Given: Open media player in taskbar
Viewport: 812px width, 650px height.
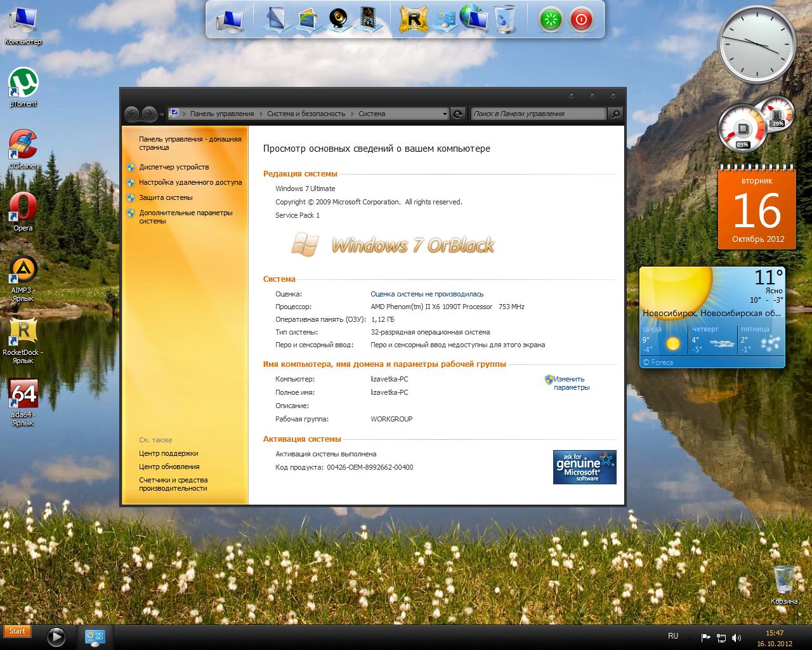Looking at the screenshot, I should coord(56,637).
